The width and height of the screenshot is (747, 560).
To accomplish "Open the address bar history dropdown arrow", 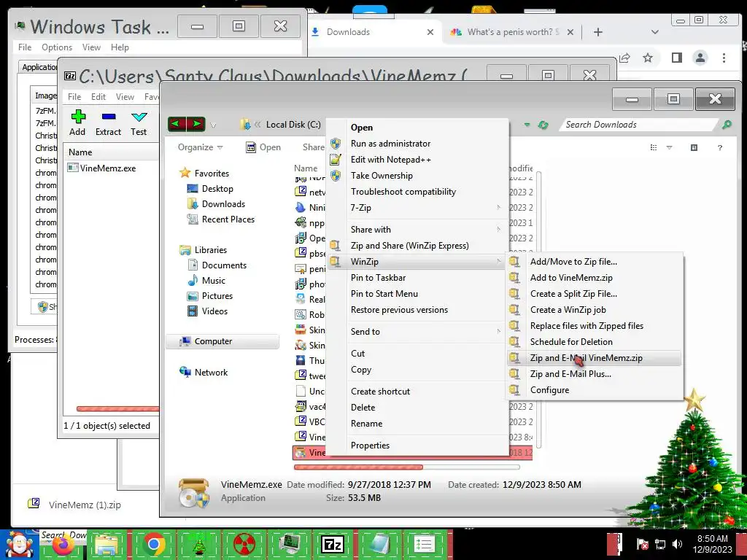I will tap(527, 125).
